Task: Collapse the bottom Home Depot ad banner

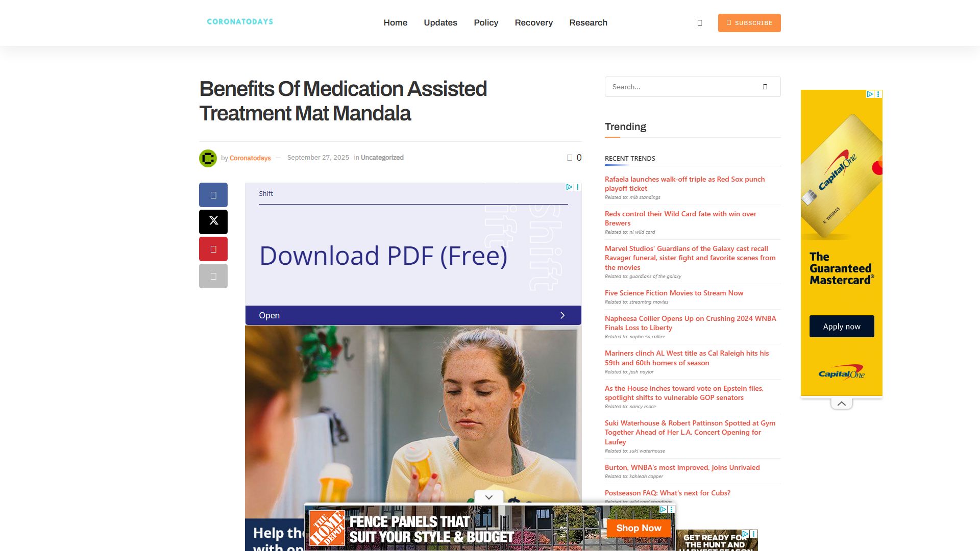Action: coord(489,497)
